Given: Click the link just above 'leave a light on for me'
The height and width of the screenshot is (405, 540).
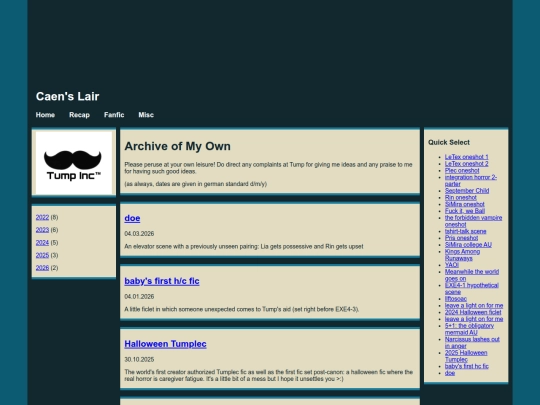Looking at the screenshot, I should (x=456, y=299).
